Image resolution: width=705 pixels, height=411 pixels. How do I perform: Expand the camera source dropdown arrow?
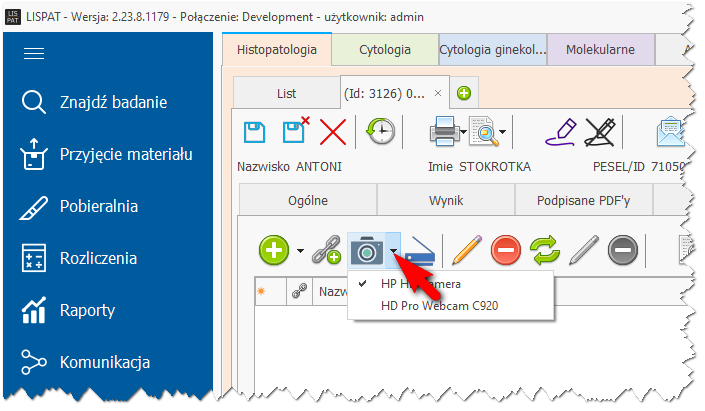coord(395,251)
